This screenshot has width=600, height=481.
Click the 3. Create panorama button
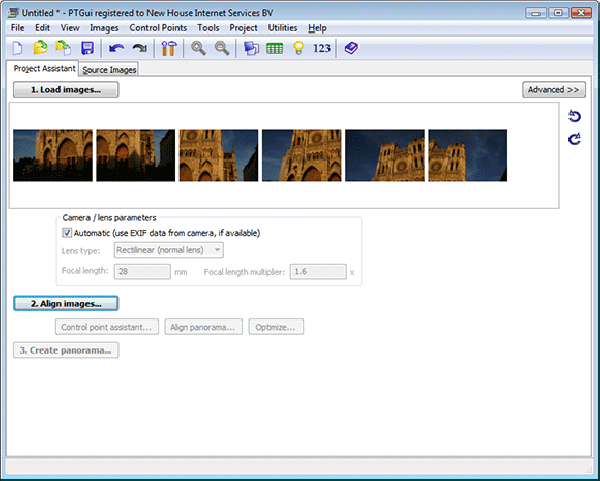[x=66, y=351]
